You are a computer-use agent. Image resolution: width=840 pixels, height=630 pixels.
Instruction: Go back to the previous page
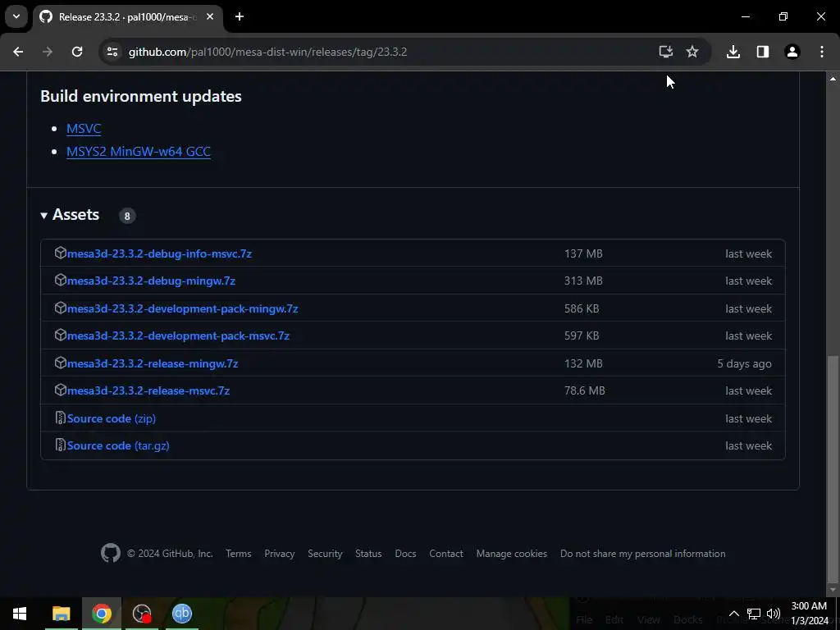tap(18, 52)
